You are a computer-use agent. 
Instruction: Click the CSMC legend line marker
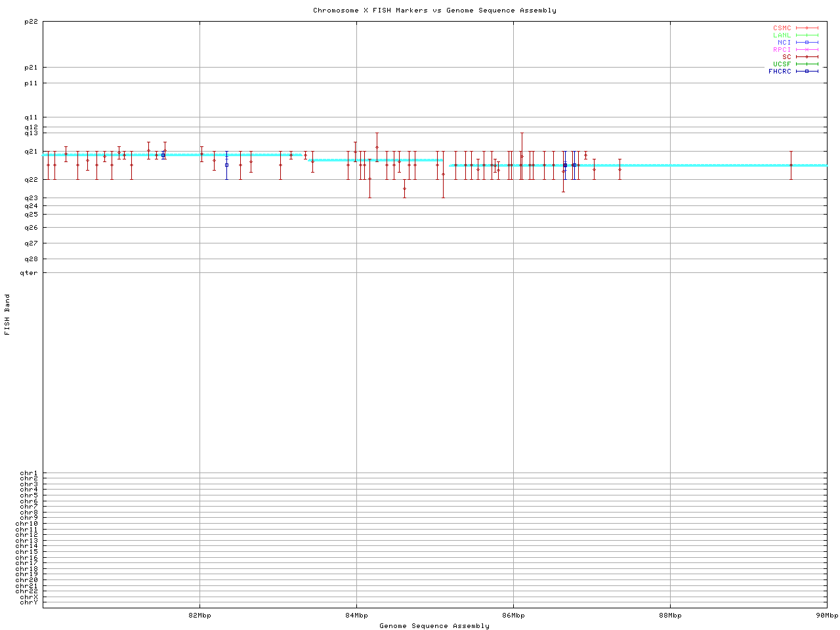point(807,28)
